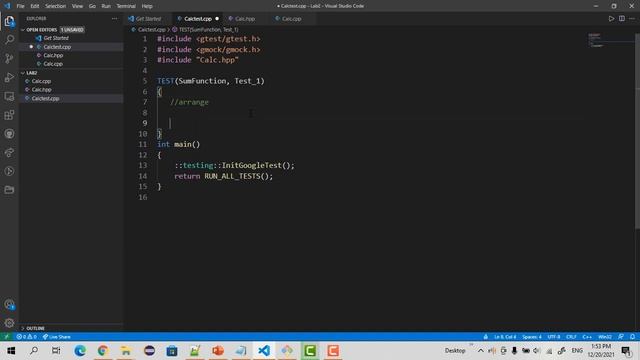The width and height of the screenshot is (640, 360).
Task: Open the Go menu
Action: pos(92,6)
